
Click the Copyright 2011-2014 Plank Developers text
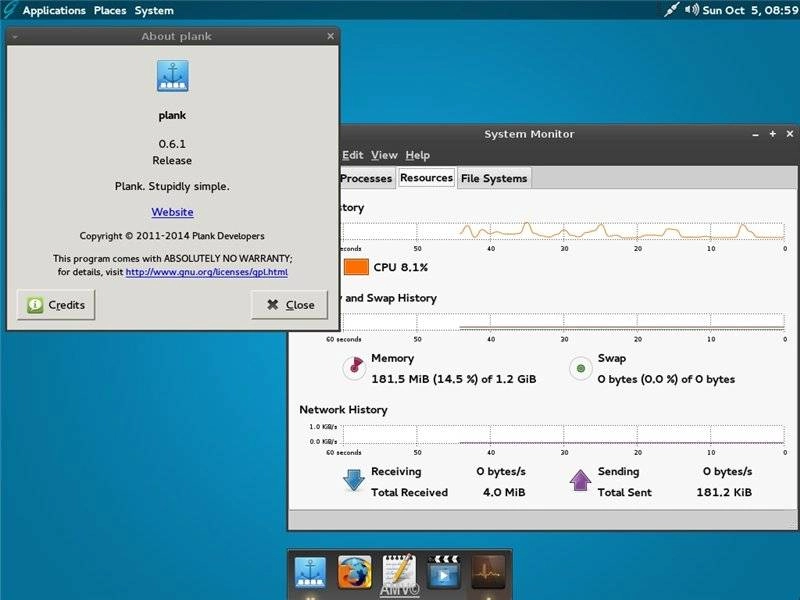[x=172, y=236]
